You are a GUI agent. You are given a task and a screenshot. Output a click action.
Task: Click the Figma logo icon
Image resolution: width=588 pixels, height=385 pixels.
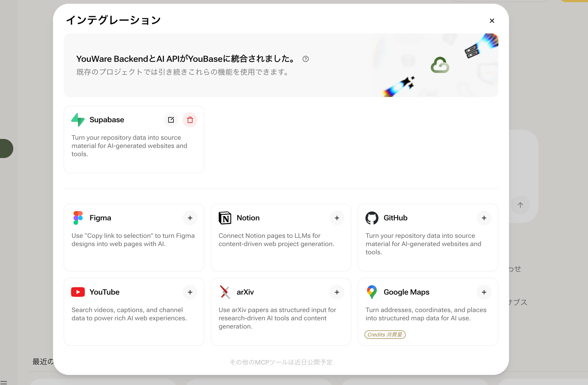click(77, 218)
